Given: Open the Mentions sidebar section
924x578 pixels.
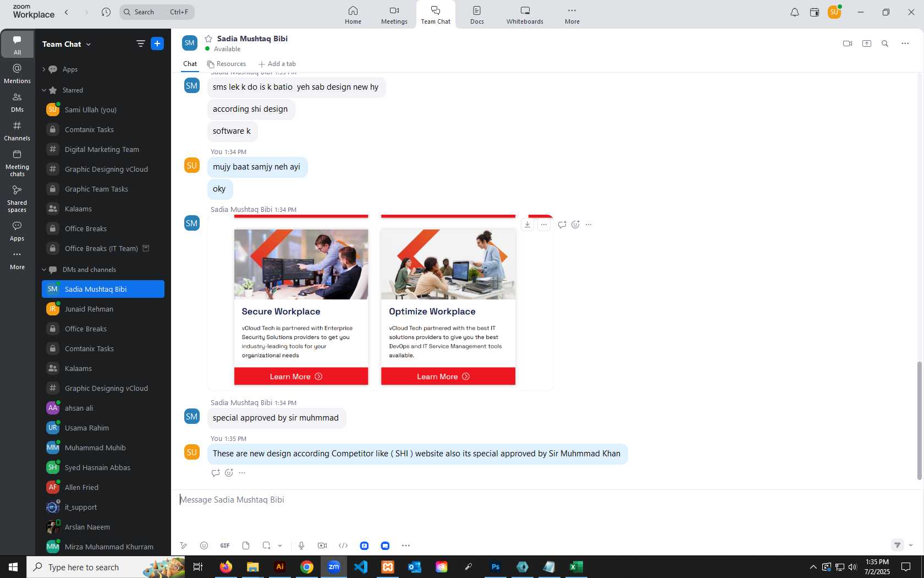Looking at the screenshot, I should click(x=17, y=74).
